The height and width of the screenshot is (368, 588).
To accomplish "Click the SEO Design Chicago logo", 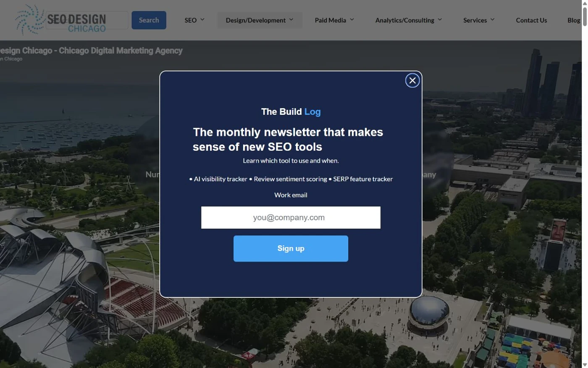I will click(x=60, y=20).
